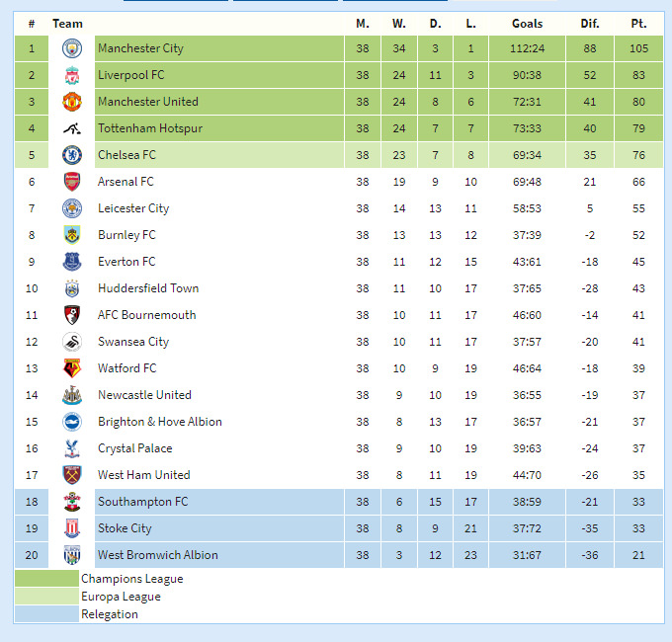This screenshot has height=642, width=672.
Task: Click the Chelsea FC club crest
Action: point(72,155)
